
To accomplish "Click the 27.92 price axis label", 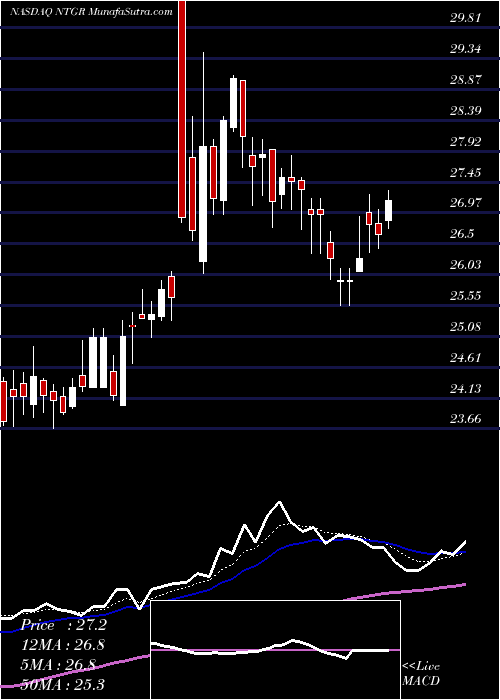I will coord(466,142).
